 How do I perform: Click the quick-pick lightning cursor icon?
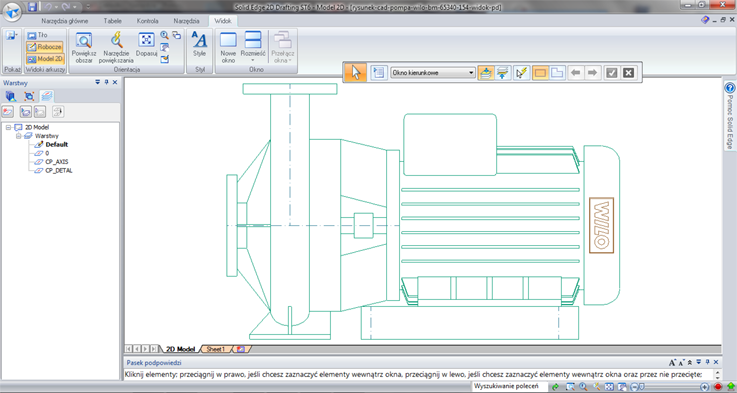point(521,73)
